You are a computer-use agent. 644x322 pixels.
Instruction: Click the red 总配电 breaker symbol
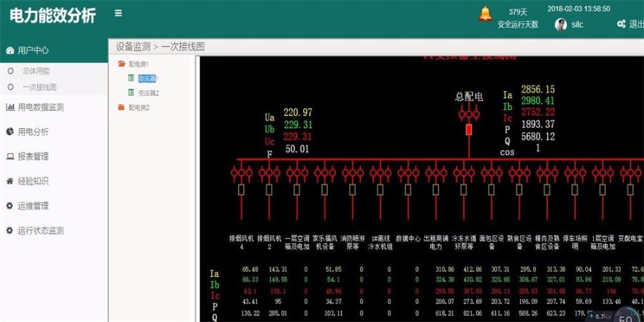pyautogui.click(x=469, y=130)
